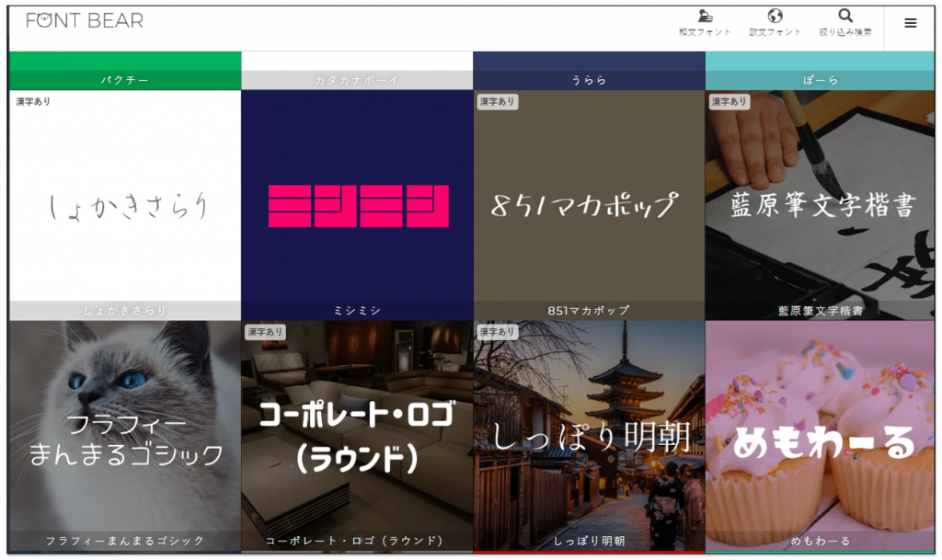The width and height of the screenshot is (942, 560).
Task: Click 漢字あり badge on 851マカポップ tile
Action: click(x=497, y=102)
